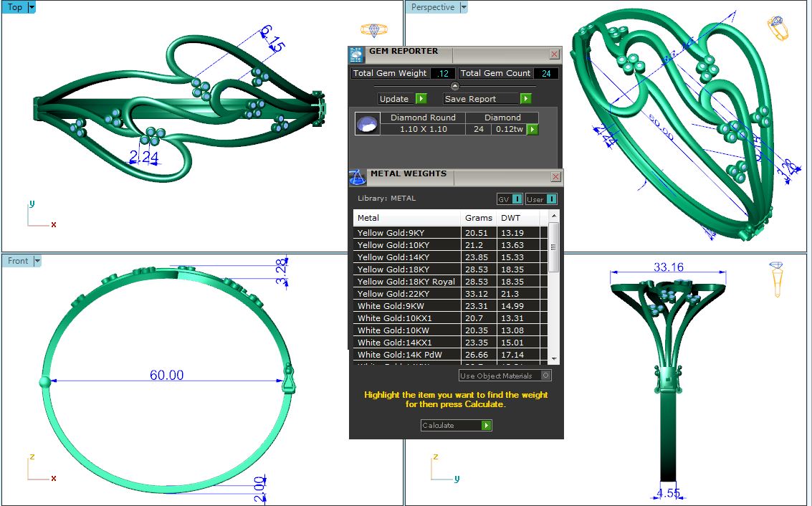812x506 pixels.
Task: Click the ring icon in Perspective viewport
Action: point(777,29)
